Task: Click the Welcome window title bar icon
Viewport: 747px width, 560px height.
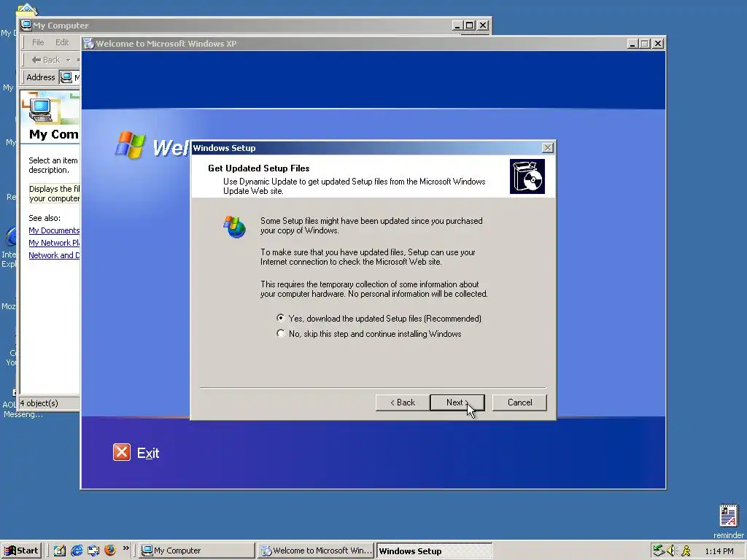Action: tap(88, 43)
